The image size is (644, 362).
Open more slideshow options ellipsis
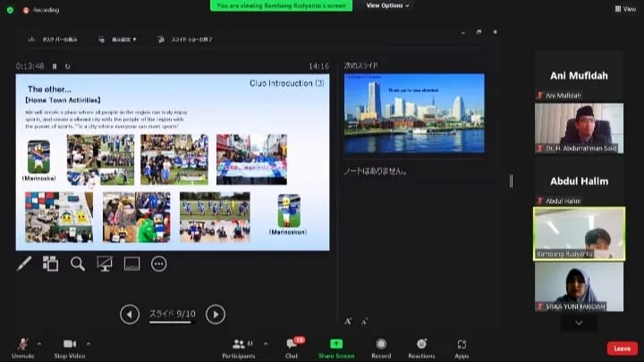coord(159,264)
